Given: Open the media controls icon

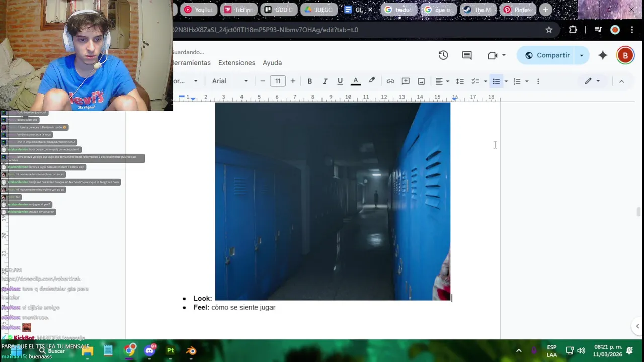Looking at the screenshot, I should pyautogui.click(x=598, y=30).
